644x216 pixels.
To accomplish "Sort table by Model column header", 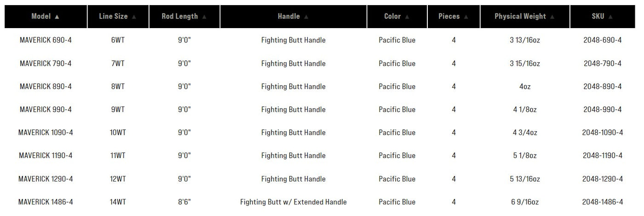I will tap(41, 17).
